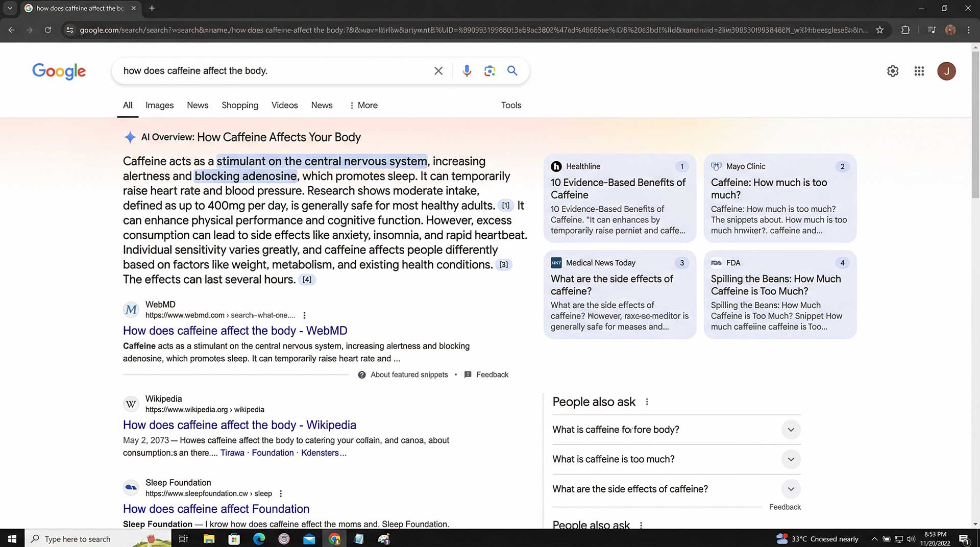Start a voice search with the microphone
Viewport: 980px width, 547px height.
click(x=467, y=71)
